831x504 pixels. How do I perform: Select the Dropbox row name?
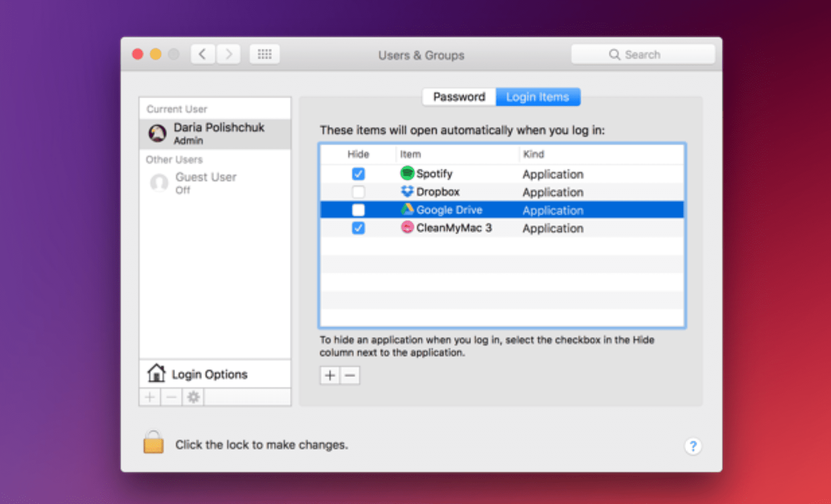438,192
